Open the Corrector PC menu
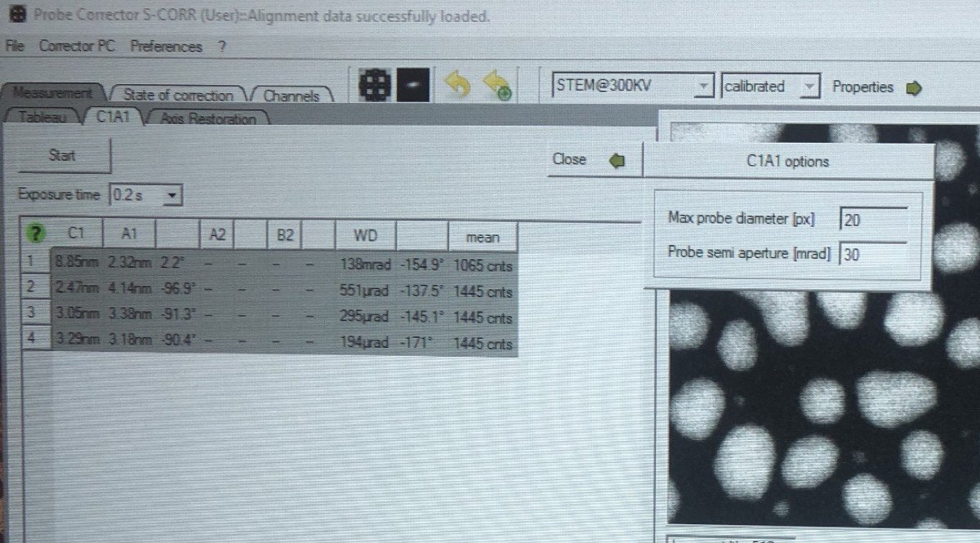 pos(76,47)
